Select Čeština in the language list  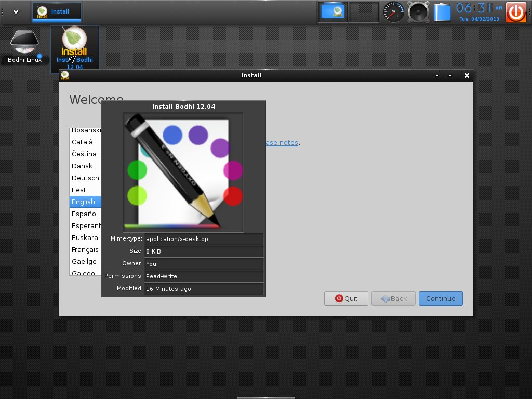pyautogui.click(x=85, y=154)
